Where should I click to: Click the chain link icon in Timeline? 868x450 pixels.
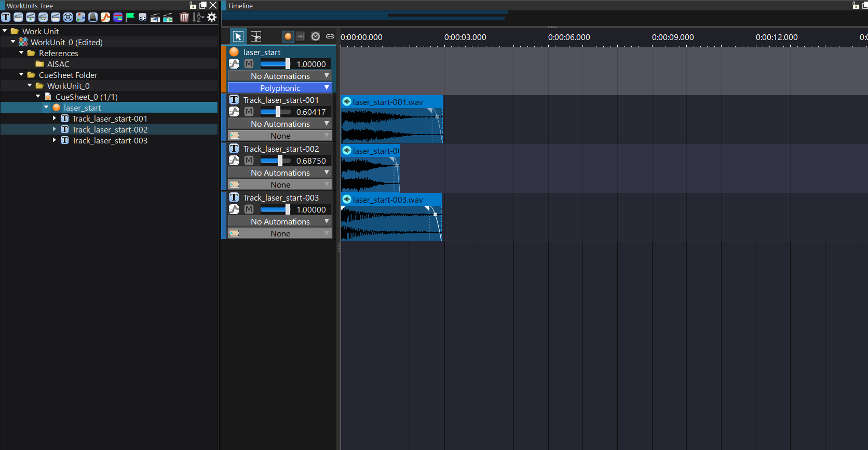pos(330,36)
